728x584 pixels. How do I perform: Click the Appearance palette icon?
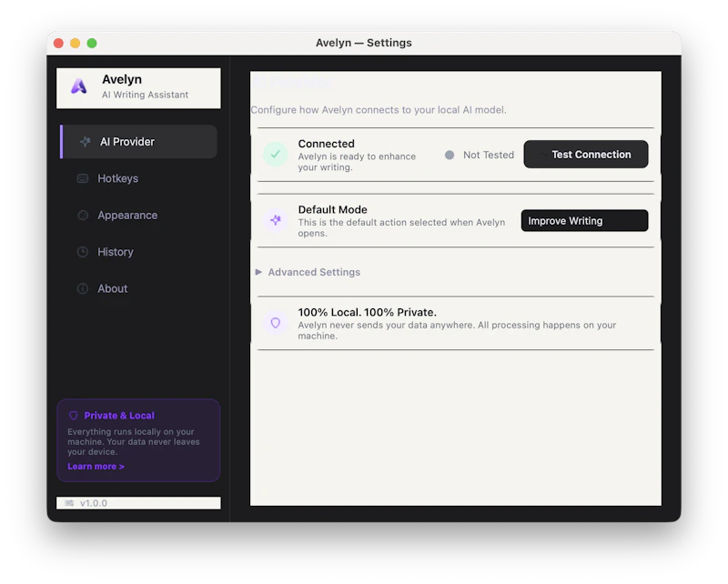[83, 215]
